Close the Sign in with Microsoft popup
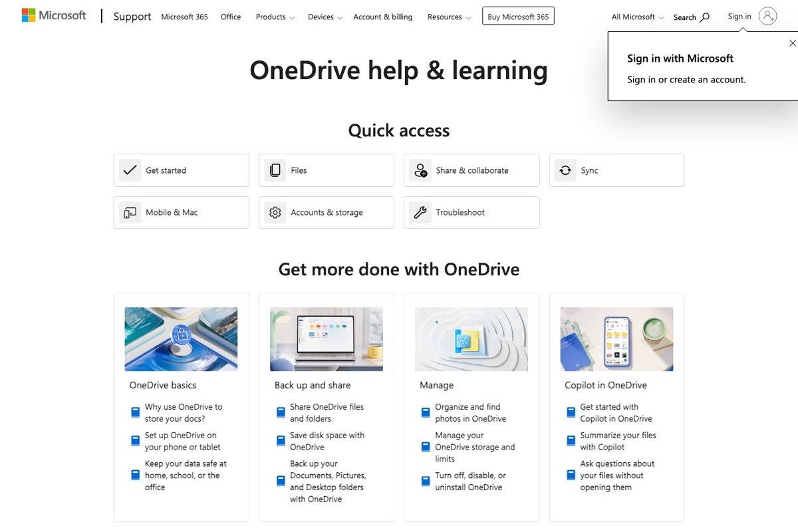 point(792,43)
